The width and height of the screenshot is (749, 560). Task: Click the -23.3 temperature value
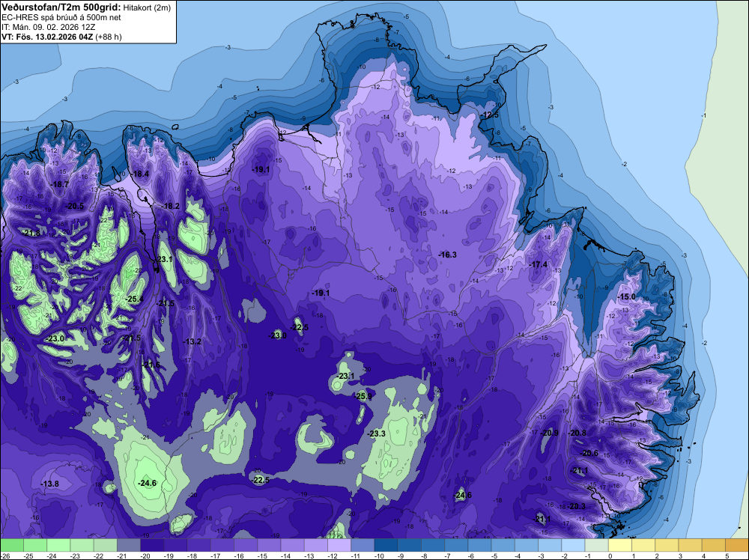[377, 434]
